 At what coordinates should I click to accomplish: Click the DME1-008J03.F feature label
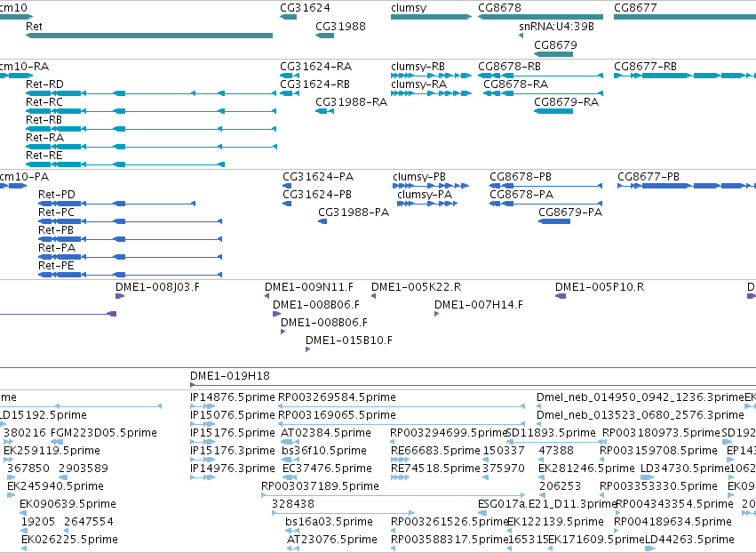(x=157, y=287)
